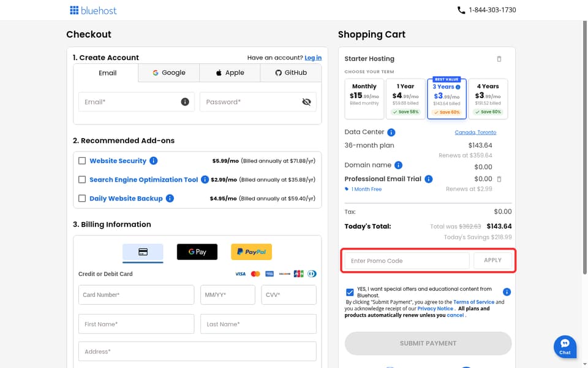Screen dimensions: 588x368
Task: Click the JCB card logo
Action: [x=298, y=274]
